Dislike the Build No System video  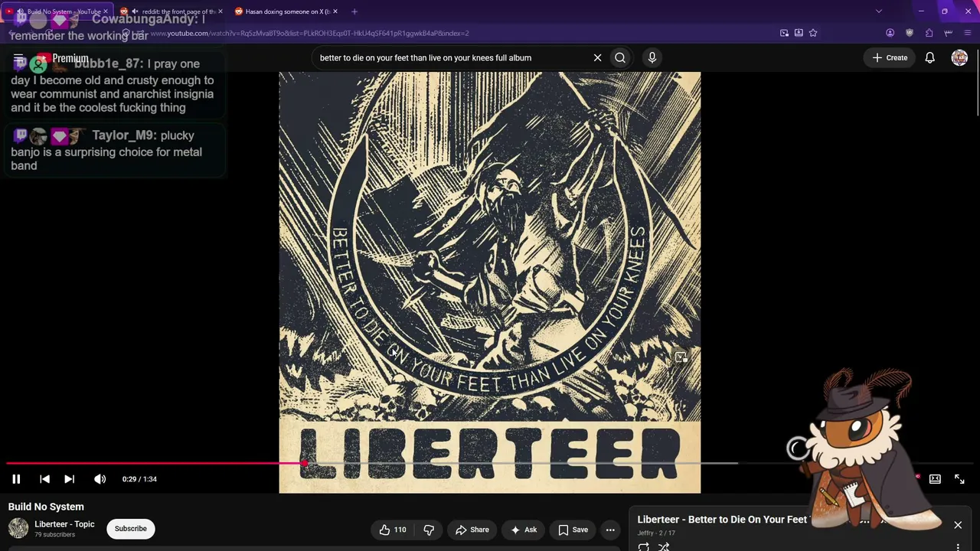coord(429,530)
